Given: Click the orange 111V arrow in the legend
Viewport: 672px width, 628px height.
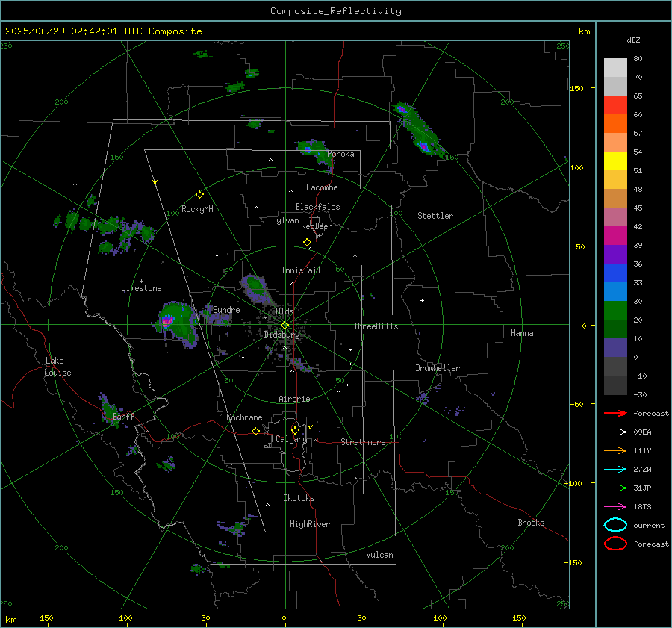Looking at the screenshot, I should pyautogui.click(x=615, y=450).
